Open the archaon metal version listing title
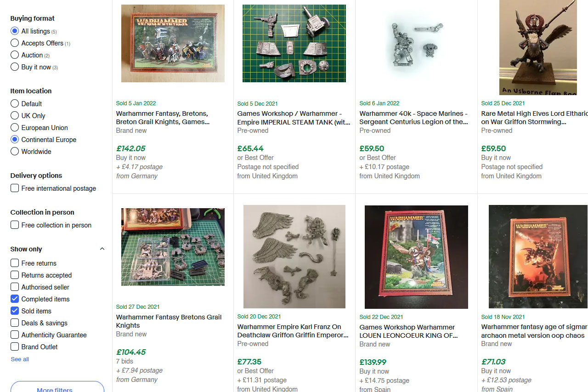 click(534, 331)
